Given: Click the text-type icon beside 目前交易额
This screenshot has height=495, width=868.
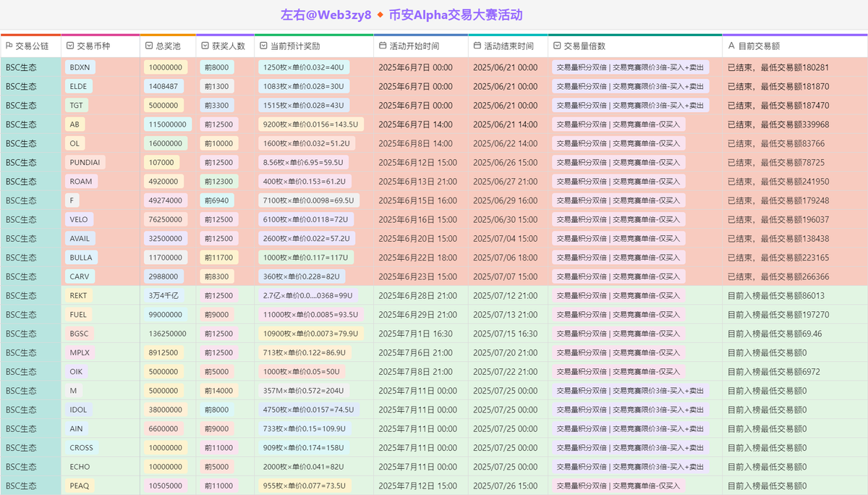Looking at the screenshot, I should 731,46.
